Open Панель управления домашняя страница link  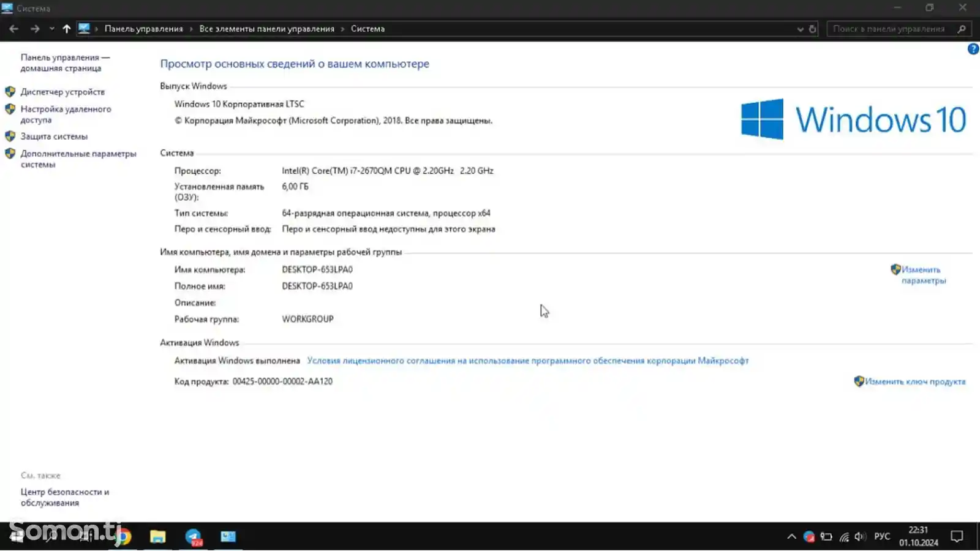[x=65, y=62]
